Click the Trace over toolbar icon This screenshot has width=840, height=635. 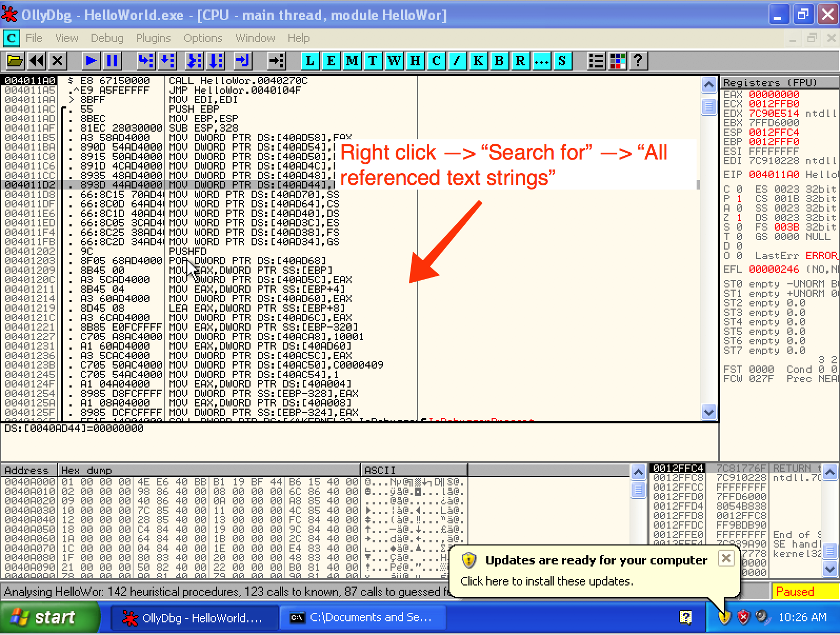click(216, 61)
